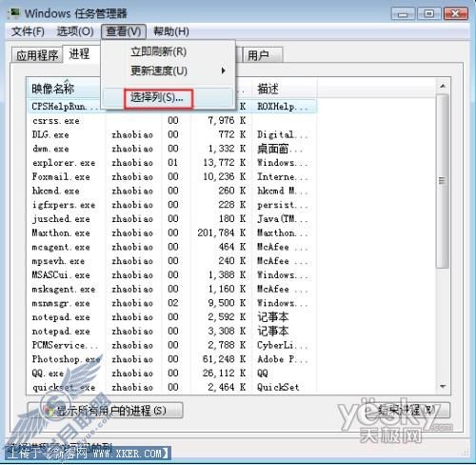Click the vertical scrollbar thumb
Image resolution: width=476 pixels, height=465 pixels.
[442, 181]
